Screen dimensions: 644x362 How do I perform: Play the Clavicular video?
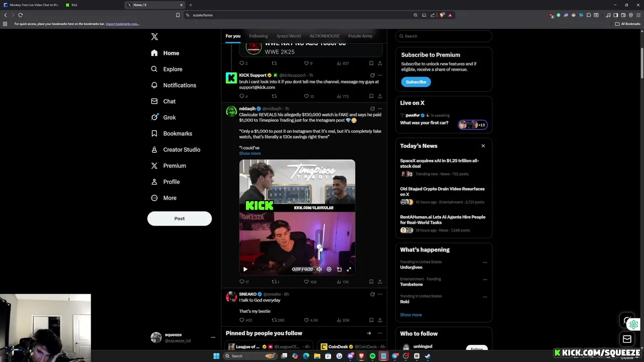point(246,269)
